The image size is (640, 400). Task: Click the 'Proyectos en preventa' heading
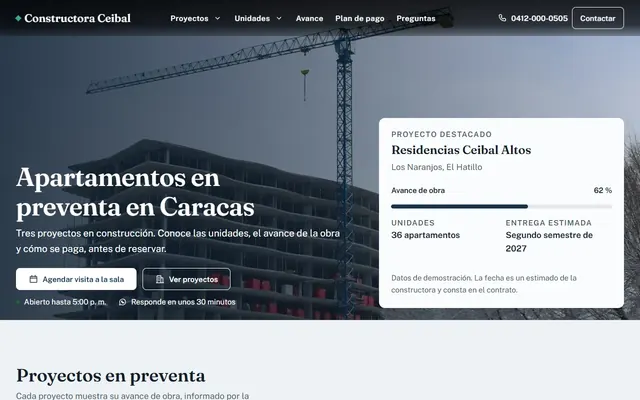click(111, 376)
